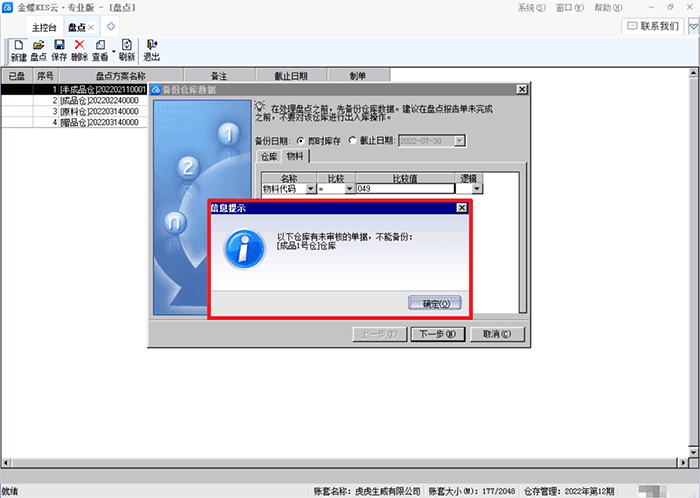Screen dimensions: 700x498
Task: Click the 查看 (View) toolbar icon
Action: coord(100,50)
